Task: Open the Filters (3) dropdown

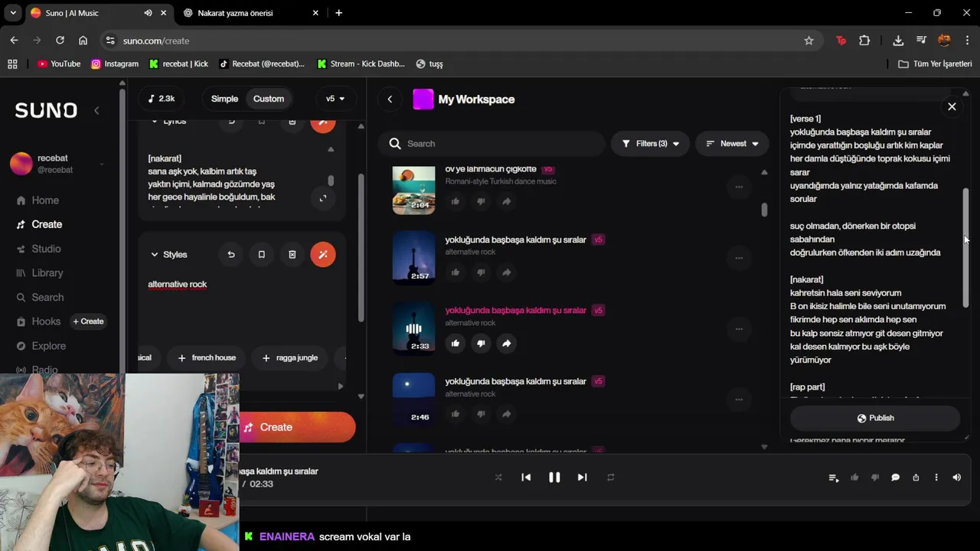Action: pyautogui.click(x=650, y=144)
